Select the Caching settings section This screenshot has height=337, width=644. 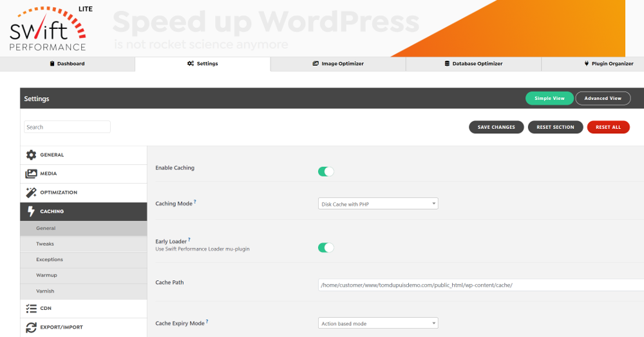pyautogui.click(x=83, y=211)
